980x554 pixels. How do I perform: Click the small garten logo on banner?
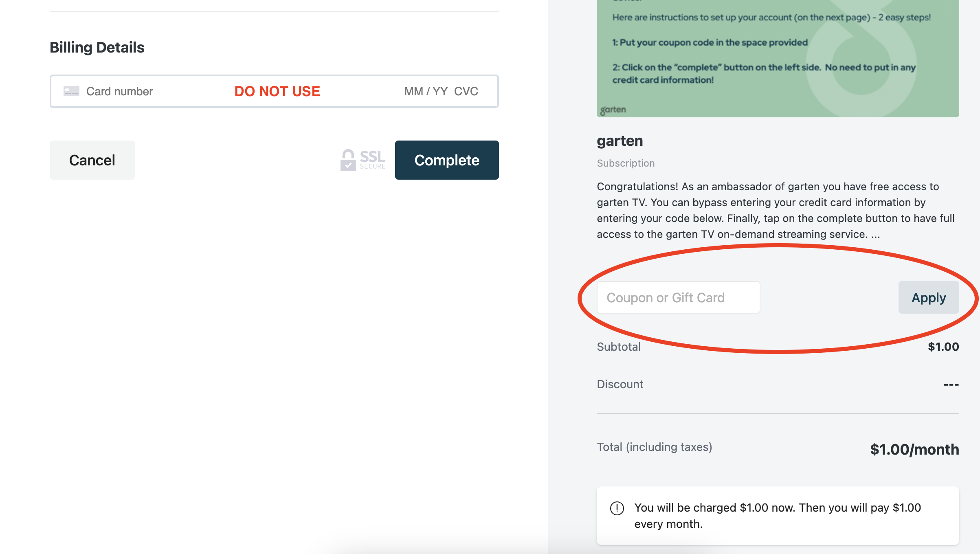click(x=613, y=110)
